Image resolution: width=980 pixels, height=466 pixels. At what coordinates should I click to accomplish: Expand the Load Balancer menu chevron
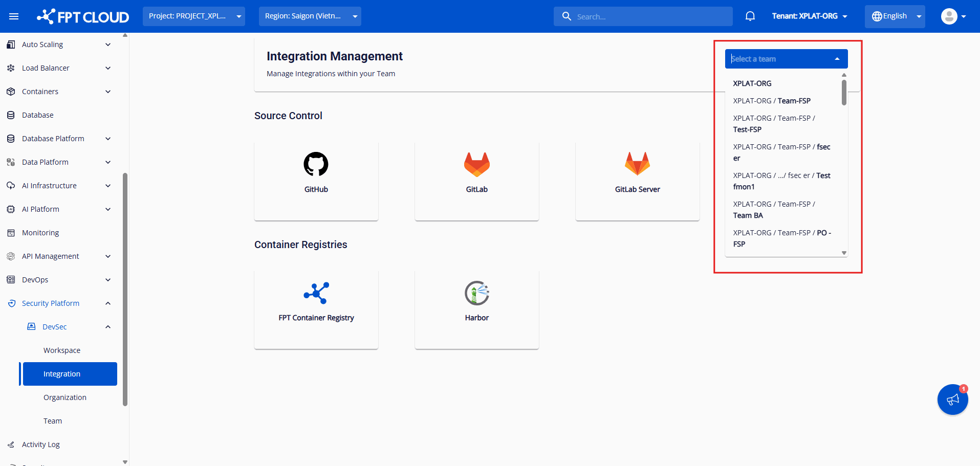(x=108, y=68)
